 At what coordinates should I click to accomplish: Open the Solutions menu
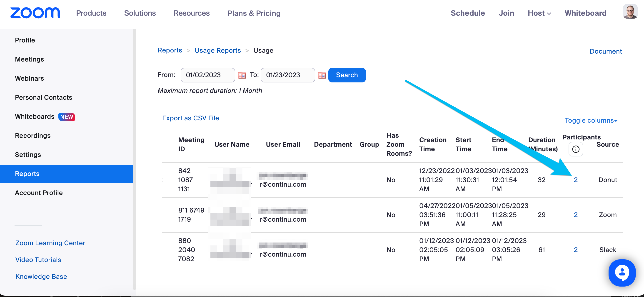(140, 13)
